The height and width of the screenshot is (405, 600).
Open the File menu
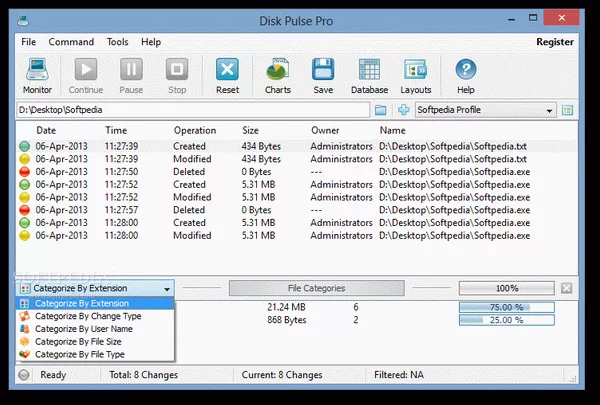29,42
